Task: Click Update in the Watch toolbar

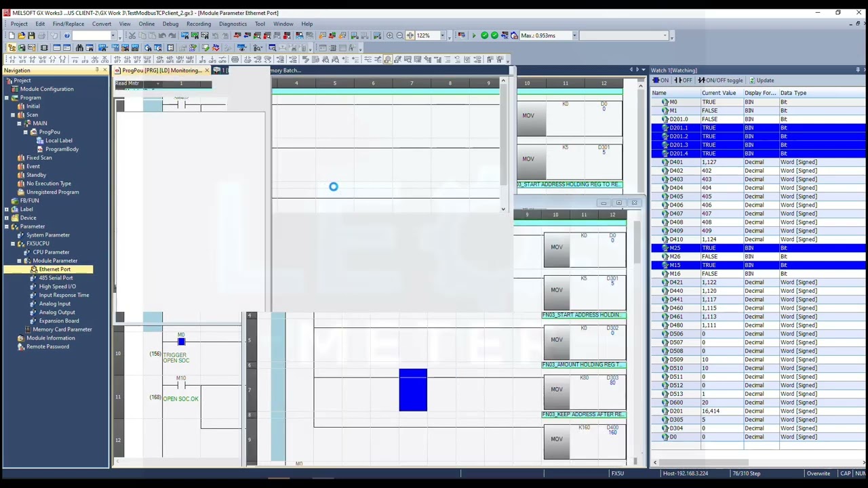Action: point(762,81)
